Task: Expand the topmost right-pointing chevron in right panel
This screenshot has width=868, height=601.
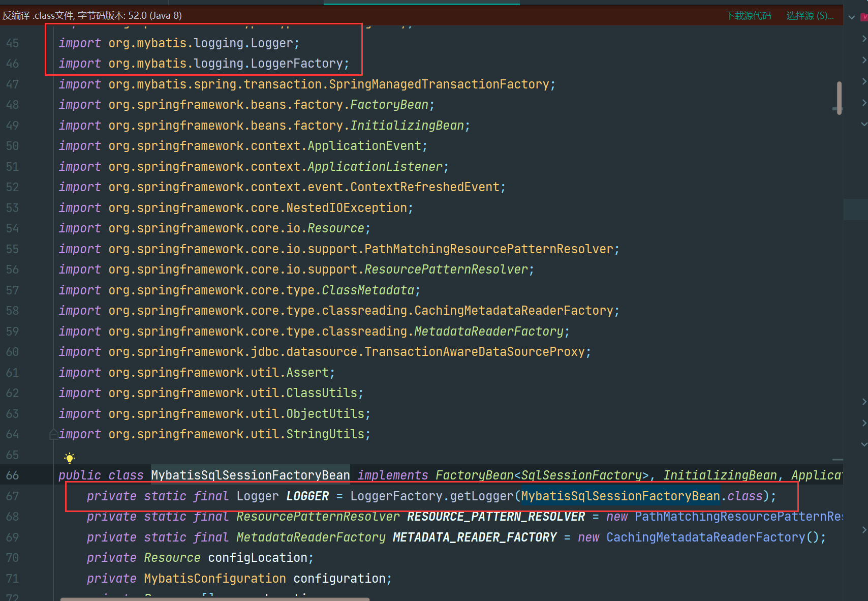Action: pyautogui.click(x=864, y=39)
